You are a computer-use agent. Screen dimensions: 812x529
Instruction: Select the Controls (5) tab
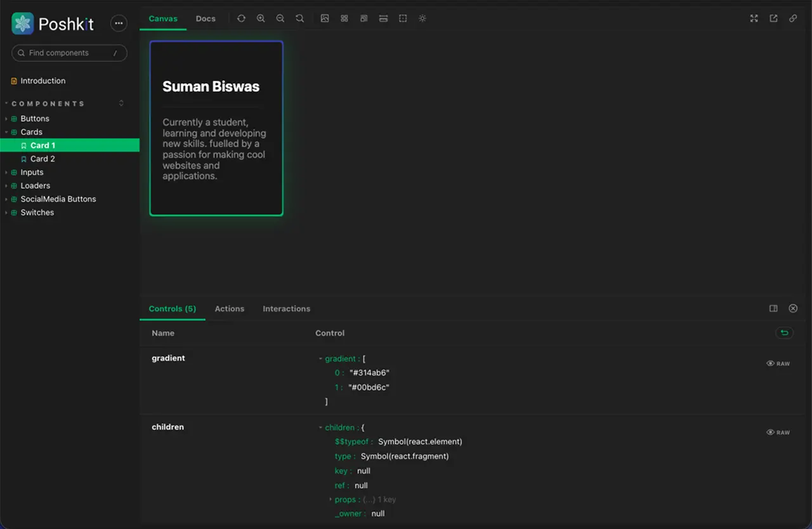point(173,308)
